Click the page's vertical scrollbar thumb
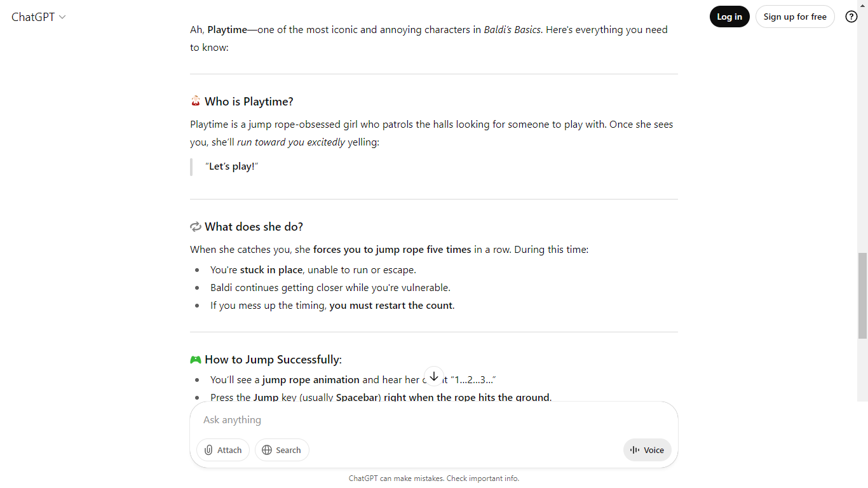The height and width of the screenshot is (488, 868). pos(862,295)
